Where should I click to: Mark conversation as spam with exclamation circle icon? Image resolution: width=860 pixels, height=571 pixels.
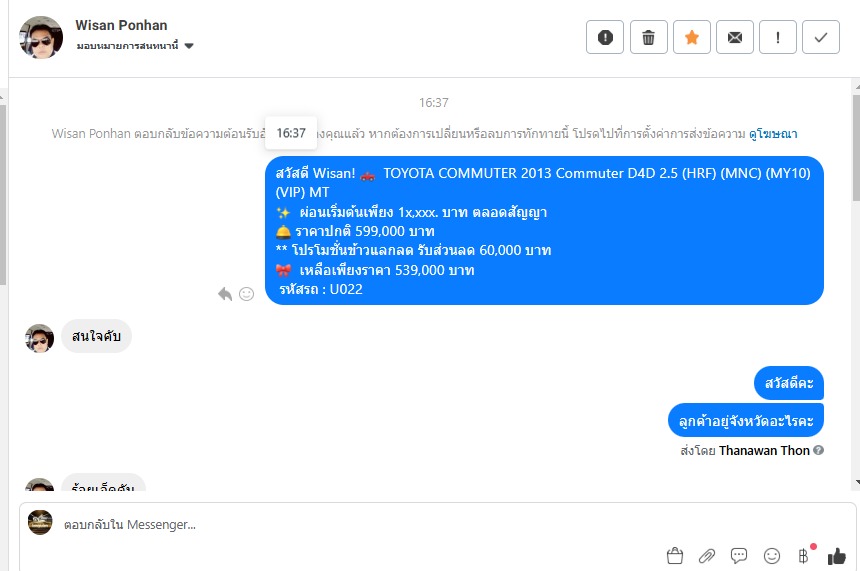pyautogui.click(x=605, y=37)
